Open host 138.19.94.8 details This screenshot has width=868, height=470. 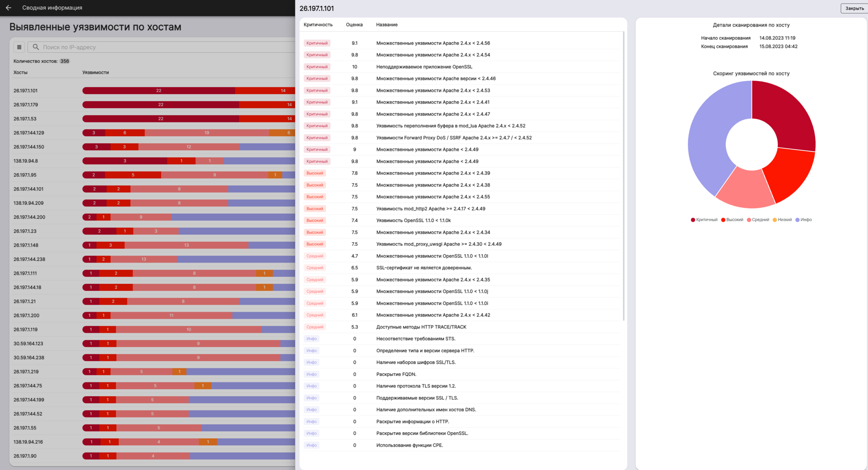[26, 161]
